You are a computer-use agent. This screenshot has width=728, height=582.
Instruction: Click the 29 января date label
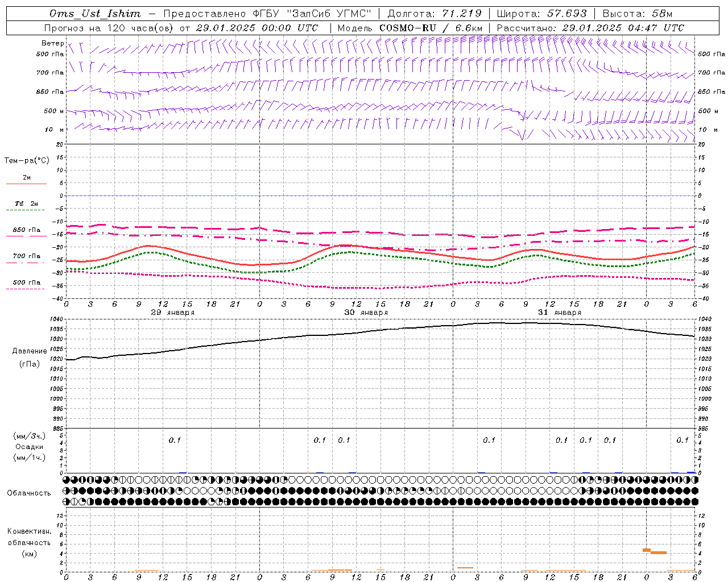(x=172, y=313)
